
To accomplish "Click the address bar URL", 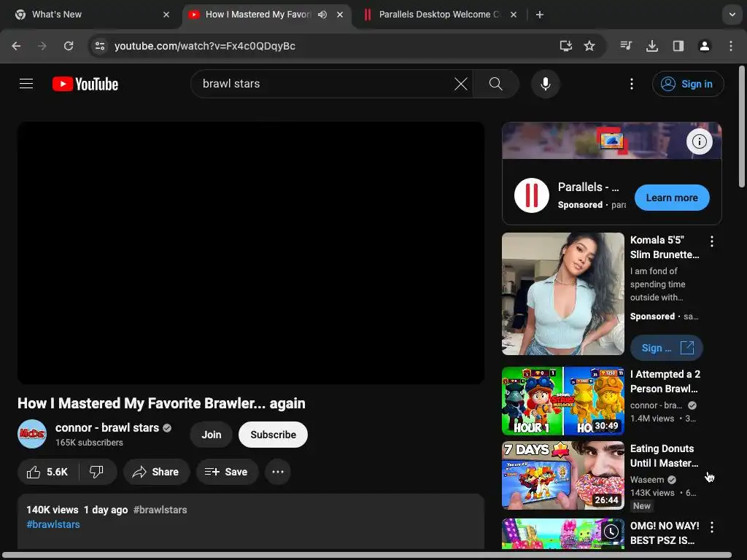I will tap(205, 46).
